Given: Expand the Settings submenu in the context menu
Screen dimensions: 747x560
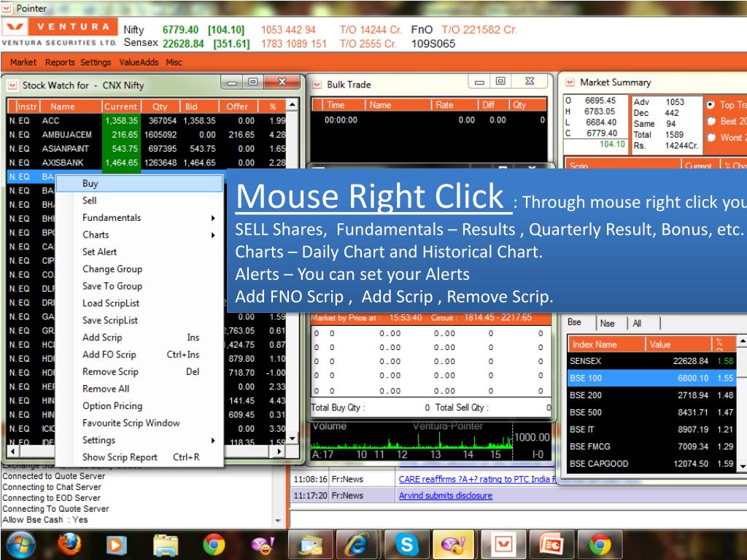Looking at the screenshot, I should tap(139, 440).
